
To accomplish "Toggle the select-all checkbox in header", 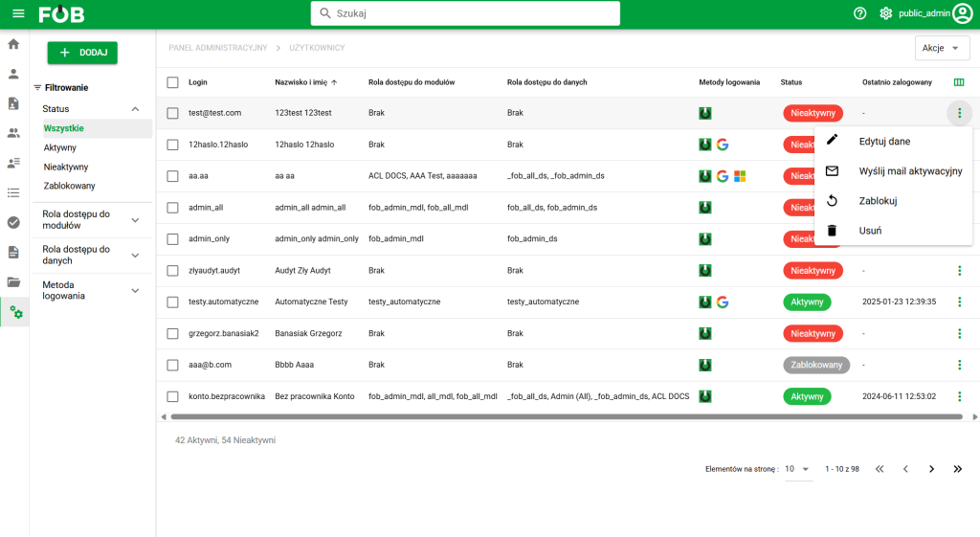I will pos(172,82).
